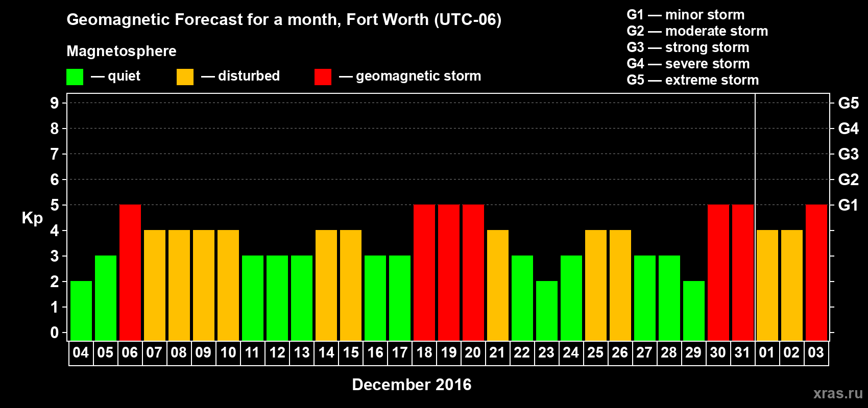Click the January 01 orange bar
The height and width of the screenshot is (408, 868).
click(767, 285)
